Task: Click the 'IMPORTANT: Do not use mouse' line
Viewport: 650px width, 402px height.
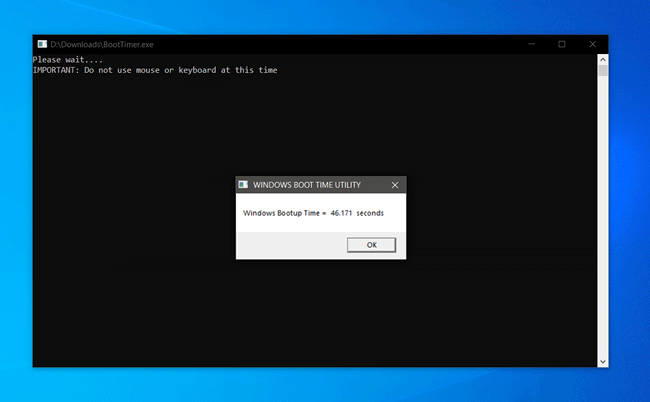Action: pos(120,70)
